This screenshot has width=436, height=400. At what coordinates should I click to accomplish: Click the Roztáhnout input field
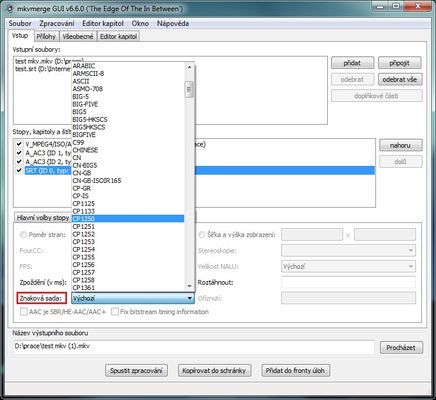pos(348,282)
